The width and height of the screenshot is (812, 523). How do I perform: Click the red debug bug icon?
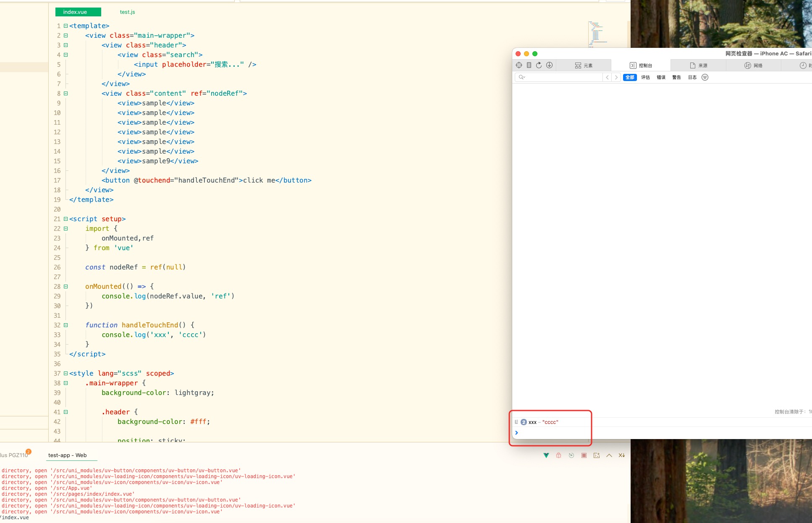(559, 455)
